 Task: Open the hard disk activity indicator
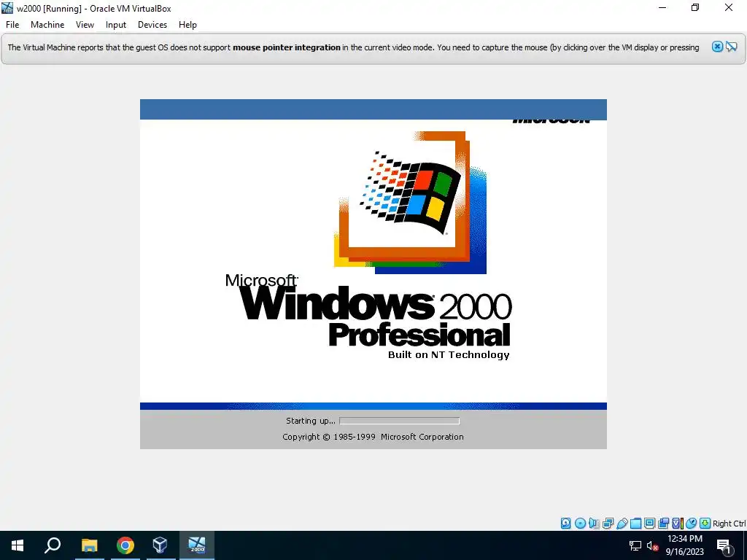[565, 524]
